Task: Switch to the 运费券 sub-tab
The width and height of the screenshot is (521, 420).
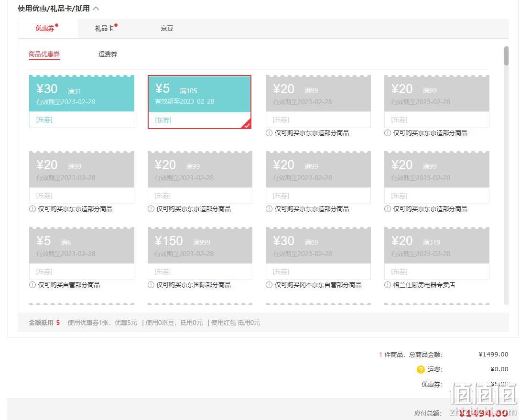Action: point(108,54)
